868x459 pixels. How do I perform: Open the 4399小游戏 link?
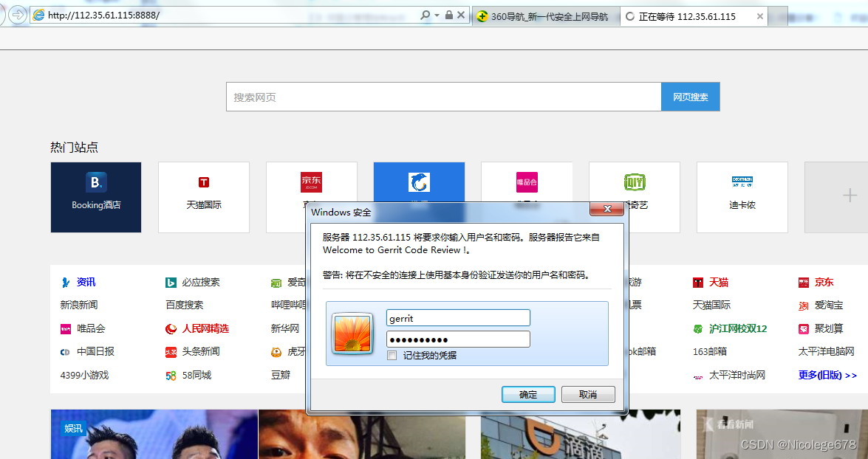[x=84, y=375]
